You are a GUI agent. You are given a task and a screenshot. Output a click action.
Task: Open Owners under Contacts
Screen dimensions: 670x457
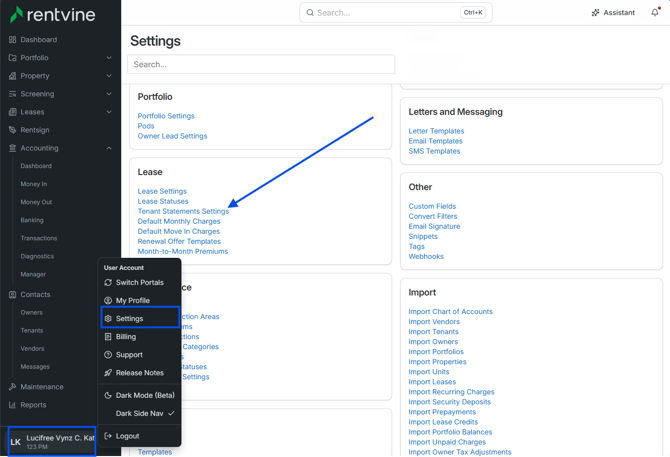tap(32, 312)
